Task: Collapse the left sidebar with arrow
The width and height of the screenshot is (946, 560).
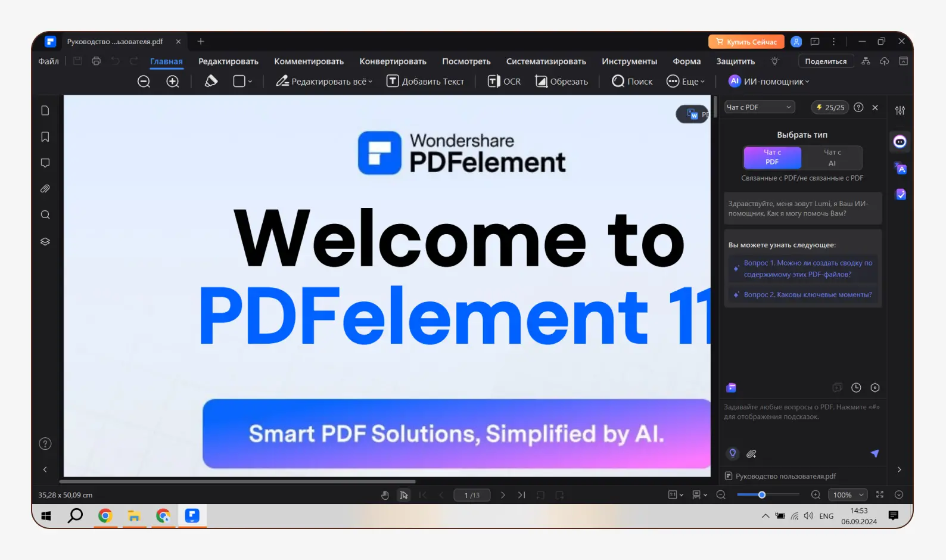Action: [45, 469]
